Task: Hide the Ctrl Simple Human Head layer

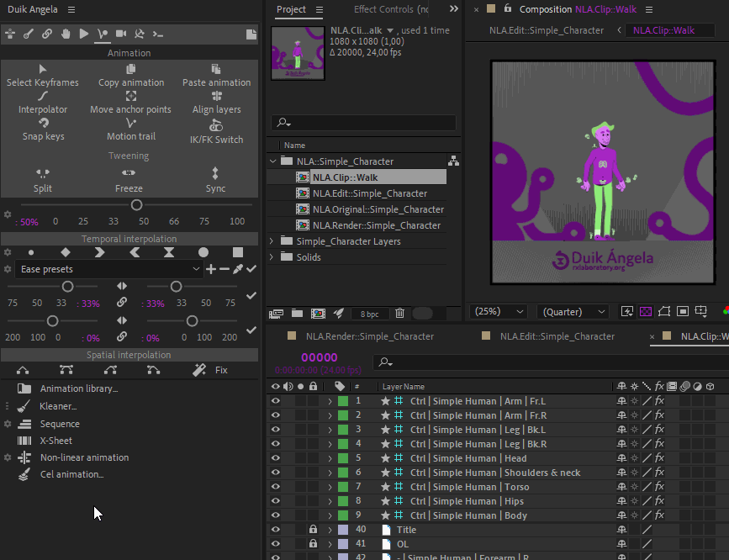Action: point(275,458)
